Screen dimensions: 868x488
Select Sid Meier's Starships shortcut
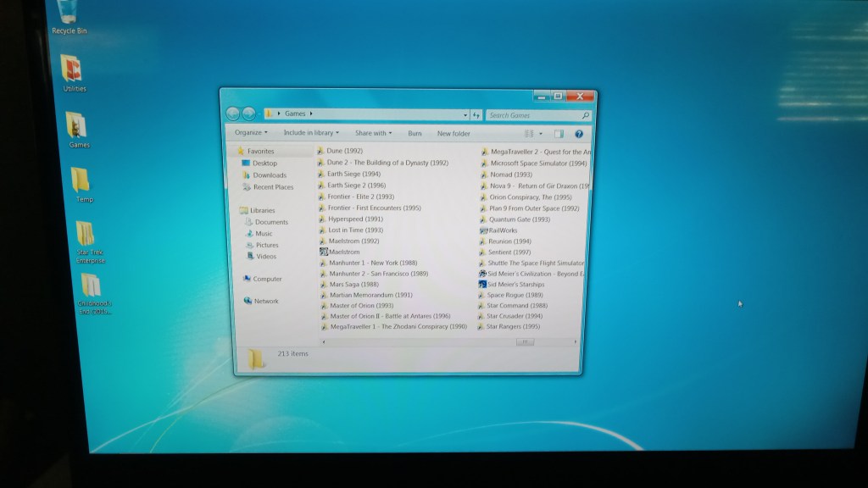[481, 285]
